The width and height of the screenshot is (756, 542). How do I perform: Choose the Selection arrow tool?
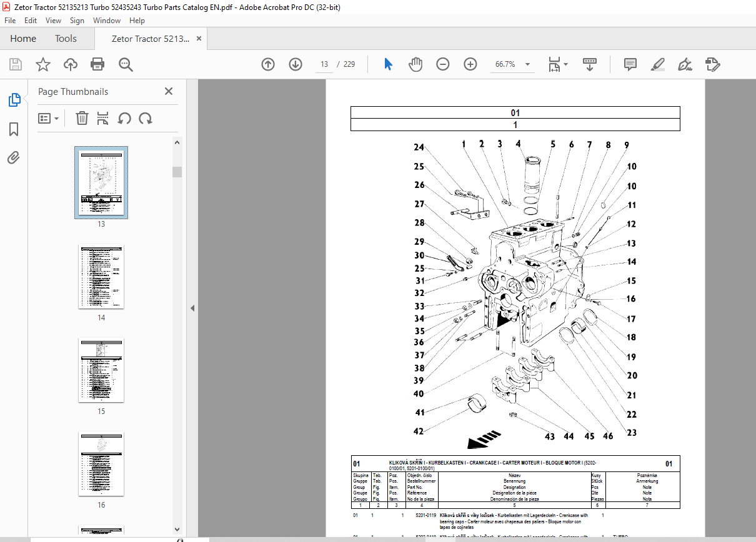pyautogui.click(x=388, y=64)
